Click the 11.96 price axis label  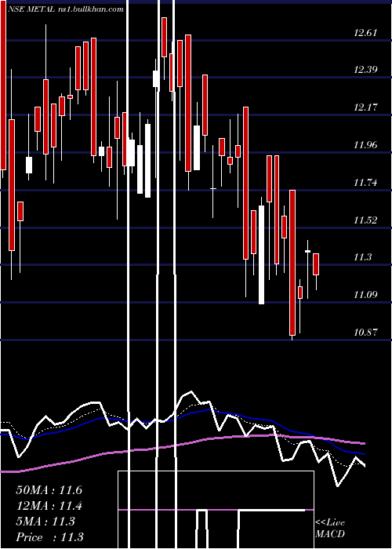(365, 145)
